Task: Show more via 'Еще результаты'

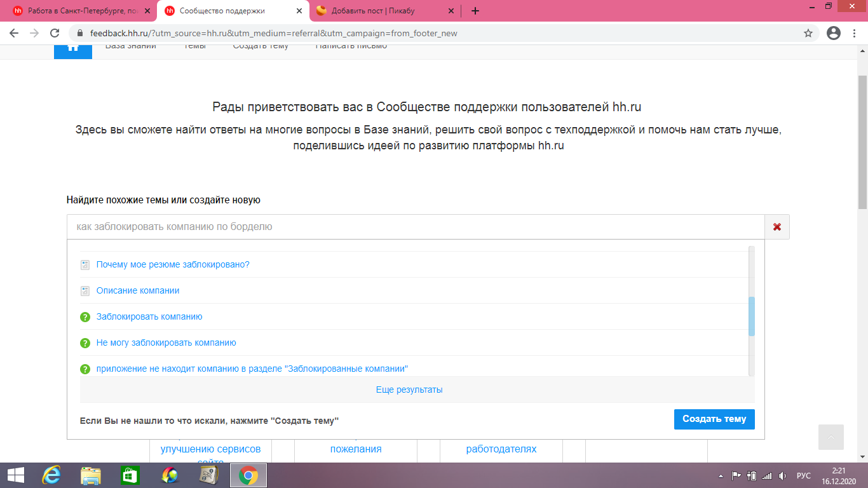Action: pos(409,390)
